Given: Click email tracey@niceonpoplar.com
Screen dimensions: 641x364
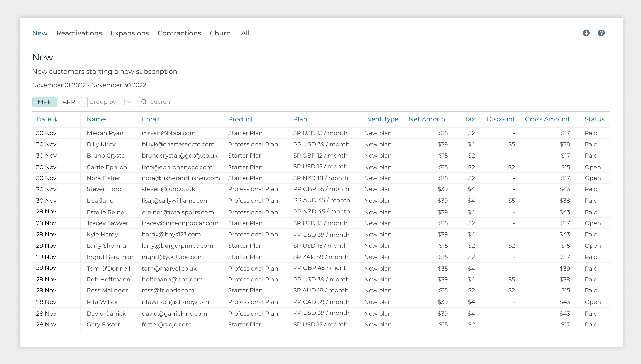Looking at the screenshot, I should (180, 223).
